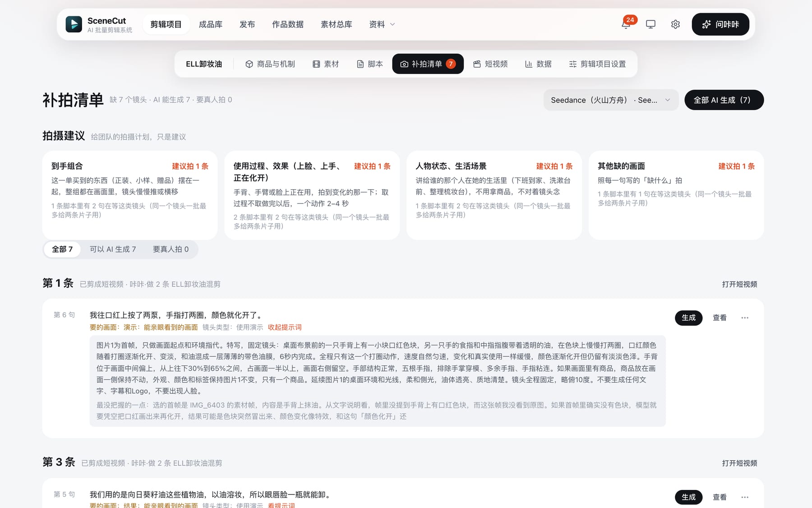Open the 人物状态、生活场景 suggestion card
This screenshot has height=508, width=812.
pos(494,195)
